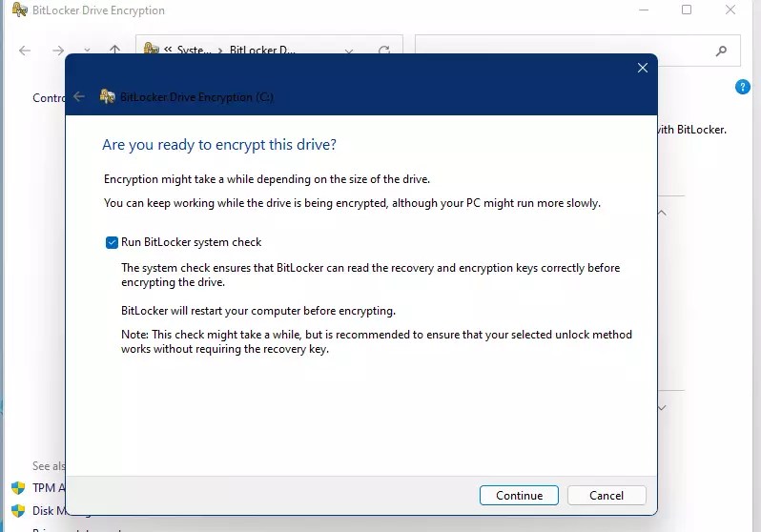The width and height of the screenshot is (761, 532).
Task: Go back in the BitLocker wizard
Action: click(78, 97)
